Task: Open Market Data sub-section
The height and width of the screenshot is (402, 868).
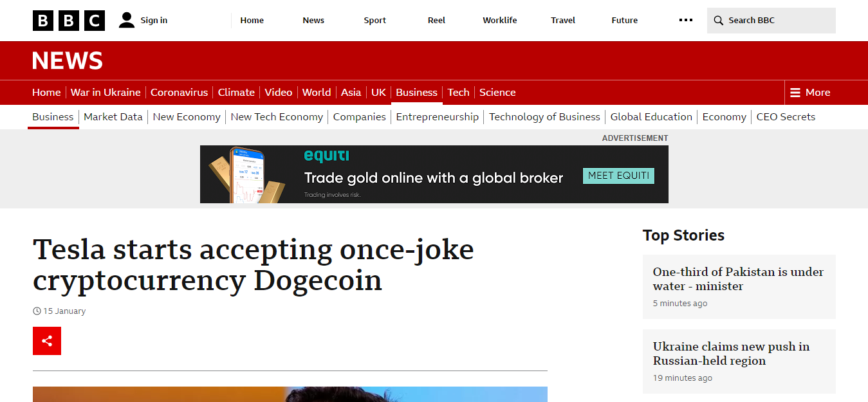Action: (x=113, y=117)
